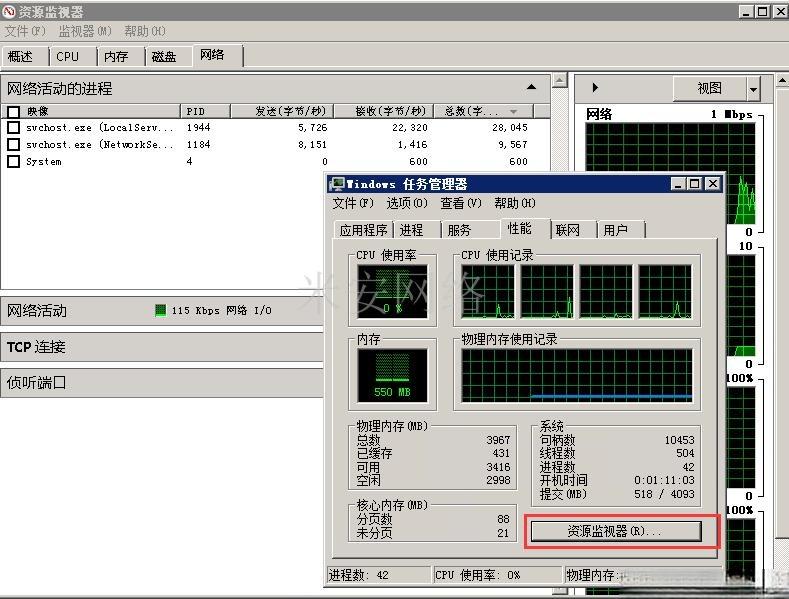
Task: Click the Task Manager title bar icon
Action: pyautogui.click(x=337, y=184)
